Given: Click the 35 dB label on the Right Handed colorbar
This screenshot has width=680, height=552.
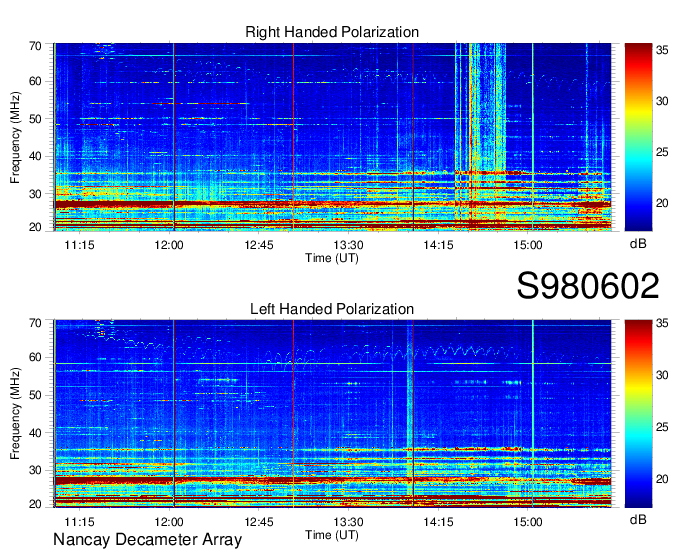Looking at the screenshot, I should (662, 50).
